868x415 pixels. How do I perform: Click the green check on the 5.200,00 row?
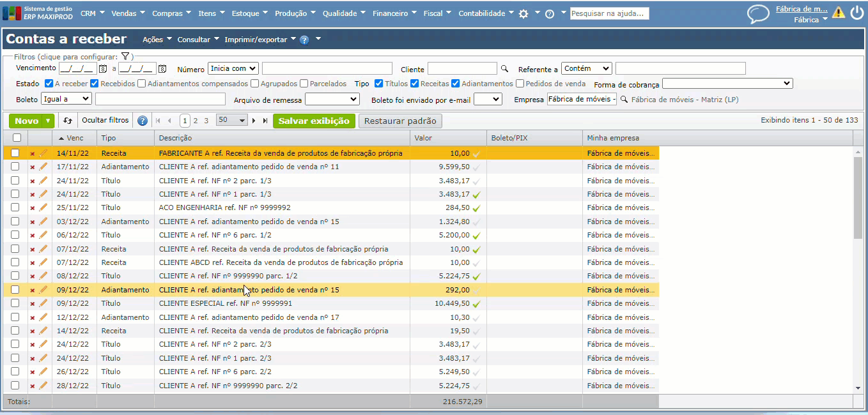[x=476, y=236]
